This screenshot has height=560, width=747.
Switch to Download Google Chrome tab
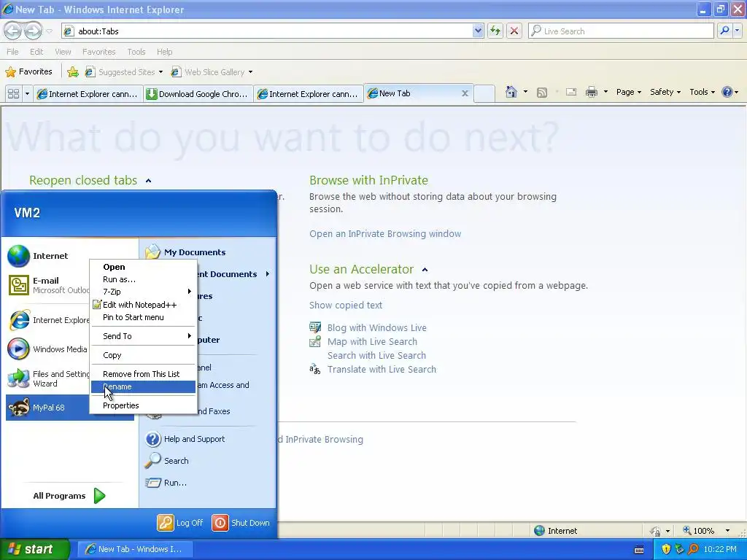[x=198, y=94]
